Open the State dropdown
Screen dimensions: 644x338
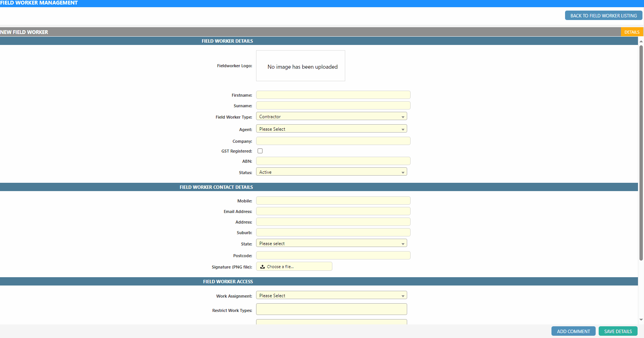click(332, 243)
